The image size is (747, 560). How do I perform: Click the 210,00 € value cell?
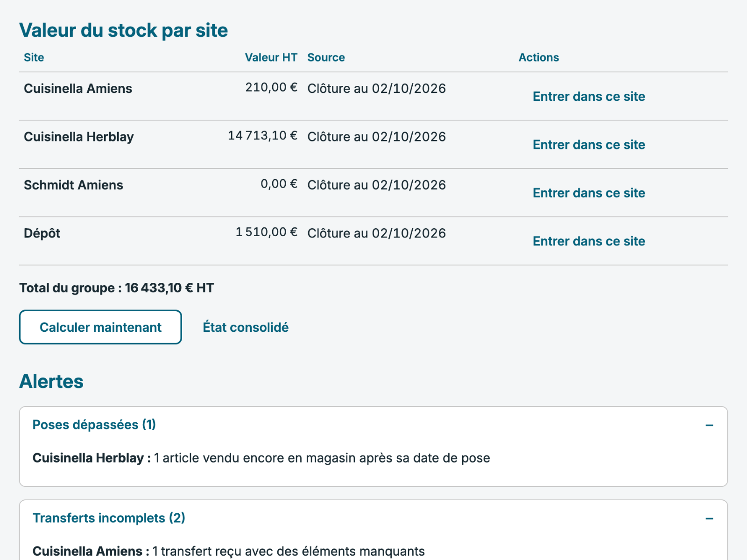271,87
